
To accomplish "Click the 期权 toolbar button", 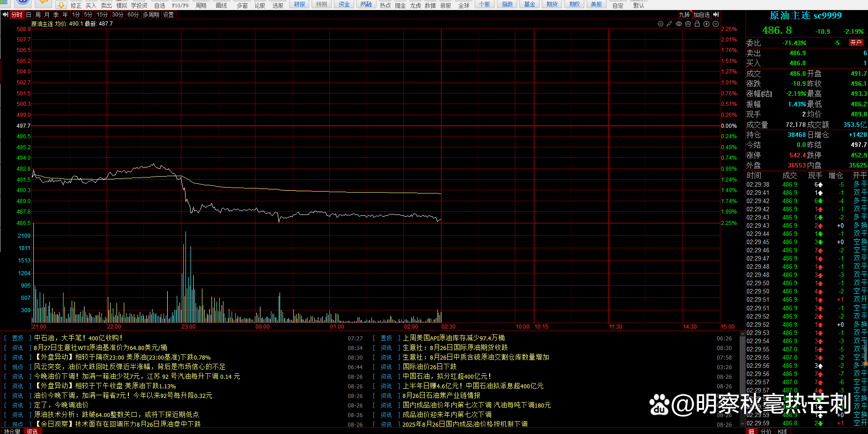I will point(574,4).
